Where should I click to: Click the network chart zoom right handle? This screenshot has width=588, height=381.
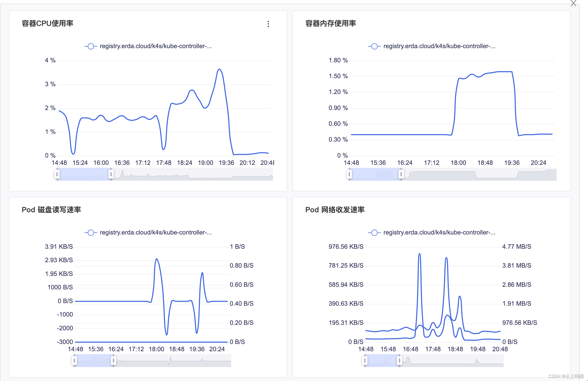[399, 360]
